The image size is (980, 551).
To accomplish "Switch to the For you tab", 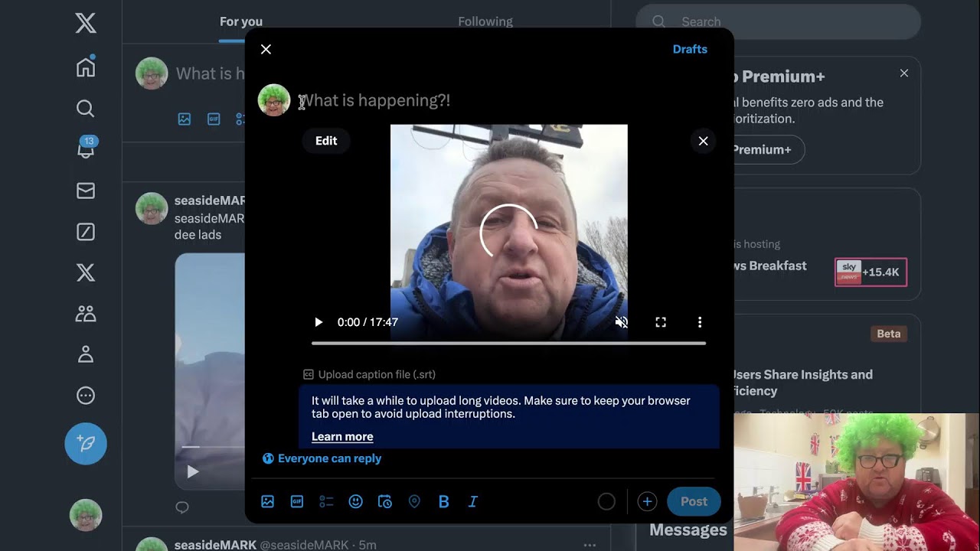I will tap(241, 21).
